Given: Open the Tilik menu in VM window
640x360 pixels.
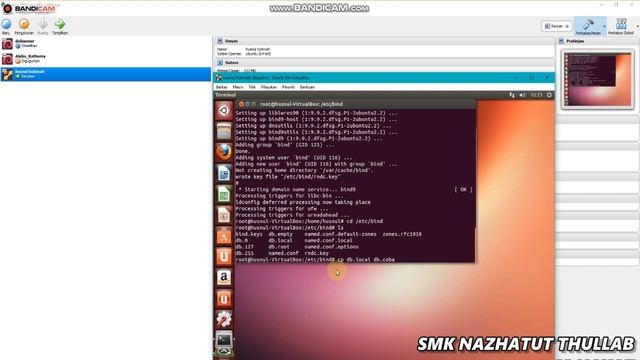Looking at the screenshot, I should point(252,87).
